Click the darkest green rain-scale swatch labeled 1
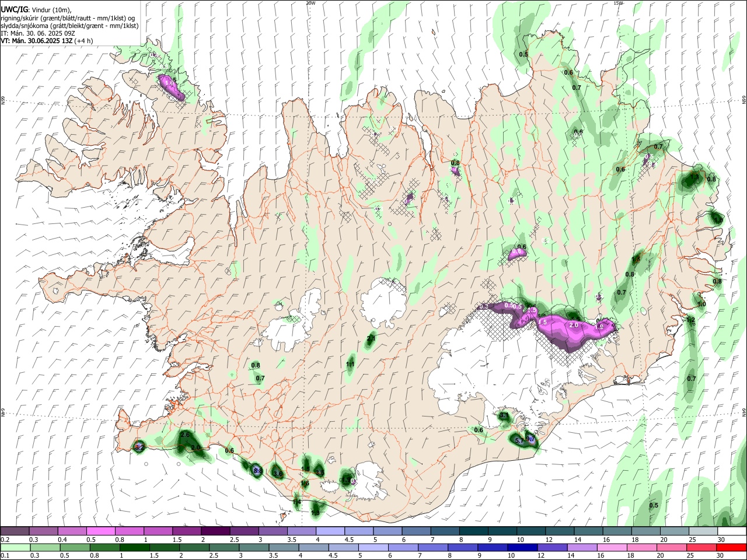 click(134, 547)
